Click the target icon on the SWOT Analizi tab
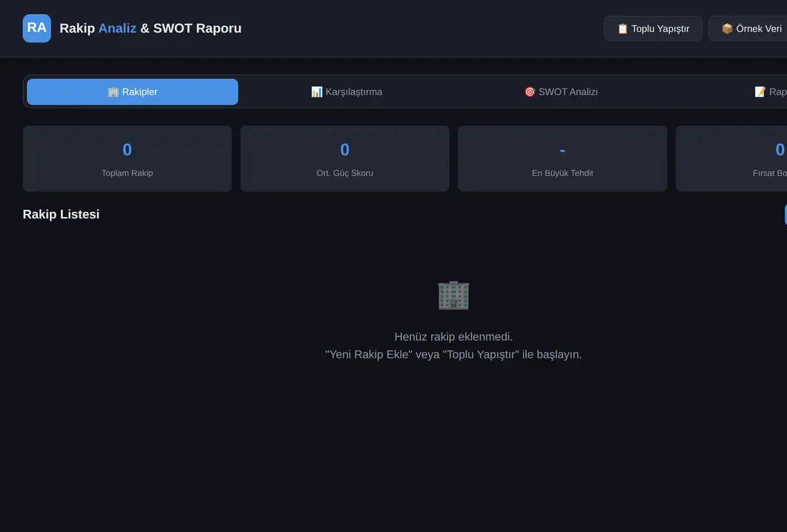Viewport: 787px width, 532px height. click(x=530, y=92)
